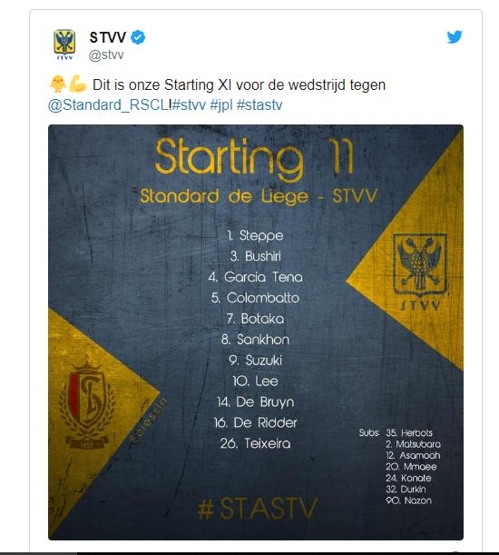Follow the @Standard_RSCL mention link

click(108, 105)
